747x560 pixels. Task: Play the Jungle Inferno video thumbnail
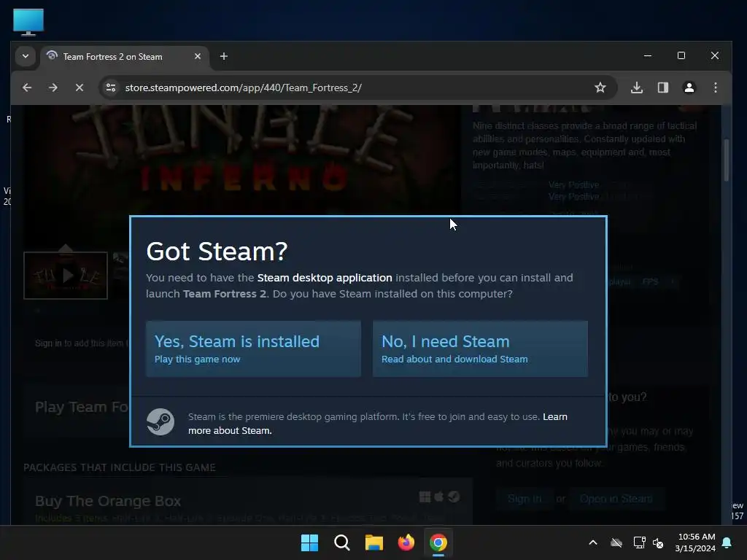coord(66,276)
